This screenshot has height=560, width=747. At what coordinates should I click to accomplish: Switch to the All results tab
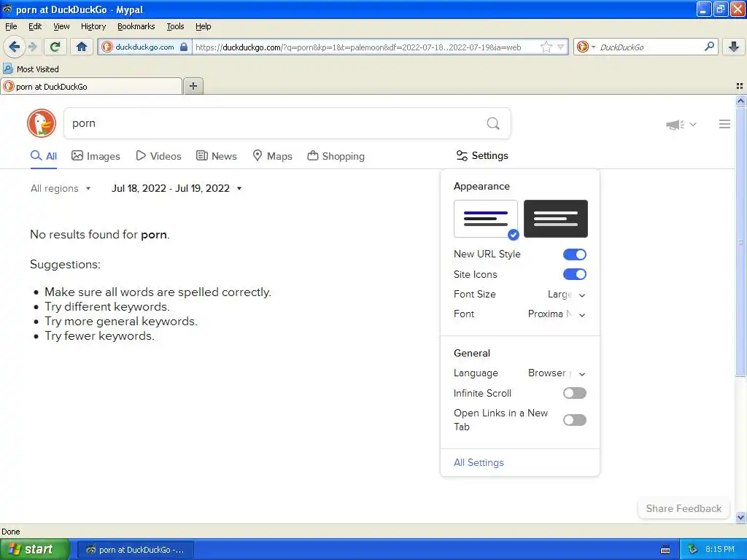click(x=44, y=156)
